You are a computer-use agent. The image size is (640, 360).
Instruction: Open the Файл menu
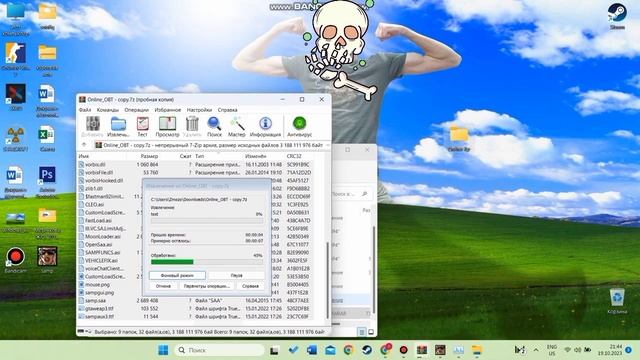(85, 110)
